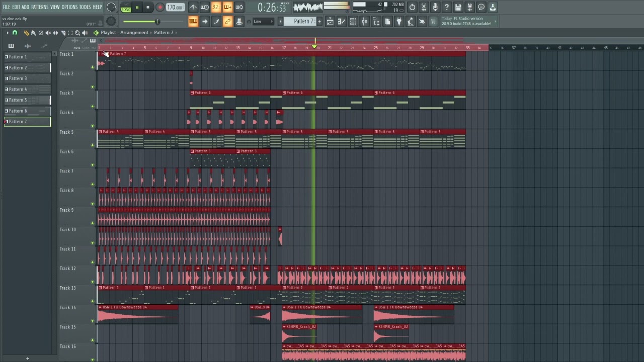Screen dimensions: 644x362
Task: Open the tempo tapper icon
Action: click(411, 21)
